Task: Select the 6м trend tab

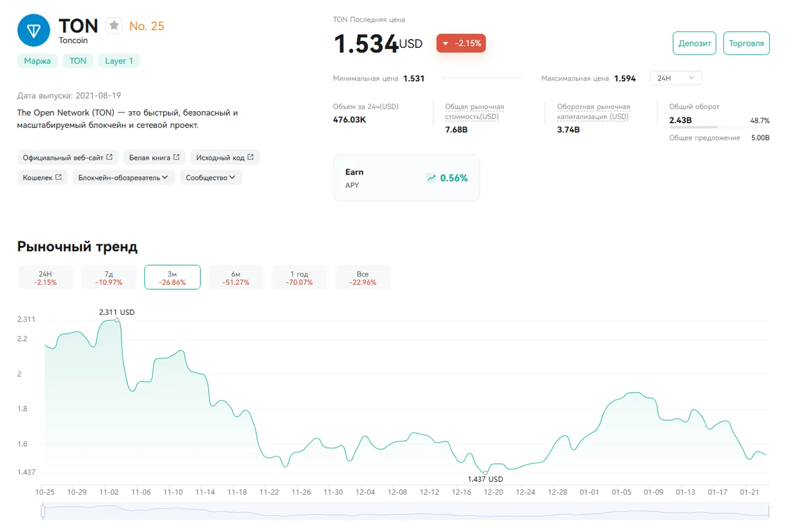Action: [x=236, y=278]
